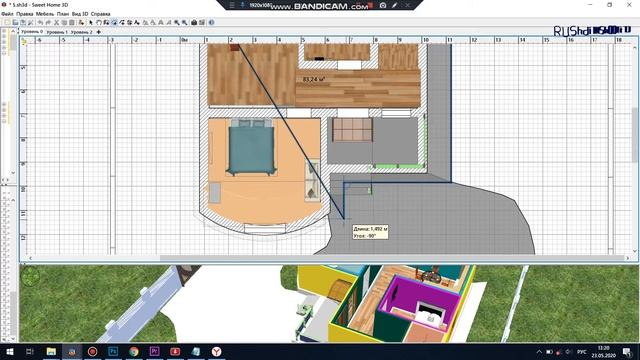Open Chrome from the taskbar
Image resolution: width=640 pixels, height=360 pixels.
tap(134, 351)
